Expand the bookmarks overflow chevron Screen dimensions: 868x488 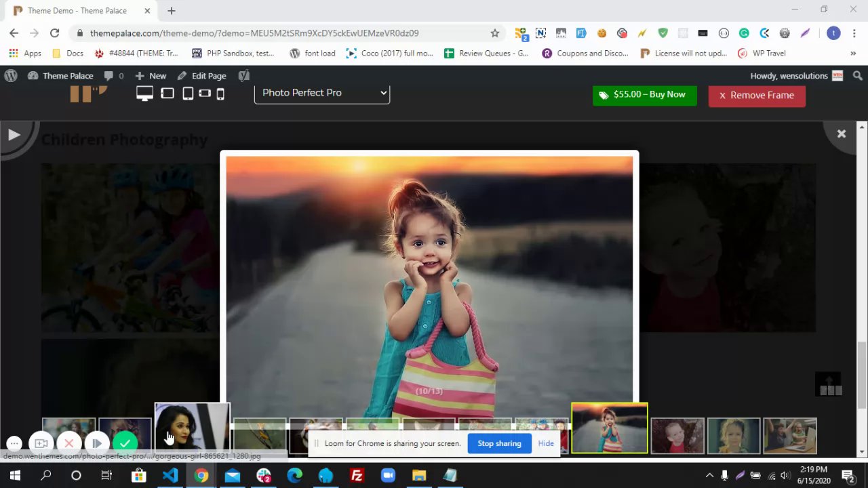[x=853, y=54]
